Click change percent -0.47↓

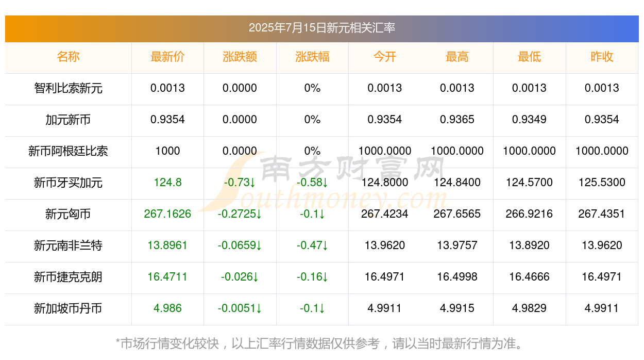(312, 246)
